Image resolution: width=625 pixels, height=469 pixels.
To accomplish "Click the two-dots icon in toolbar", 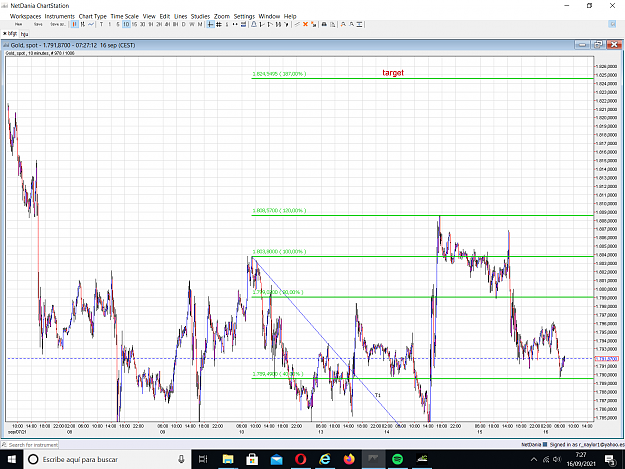I will click(235, 24).
